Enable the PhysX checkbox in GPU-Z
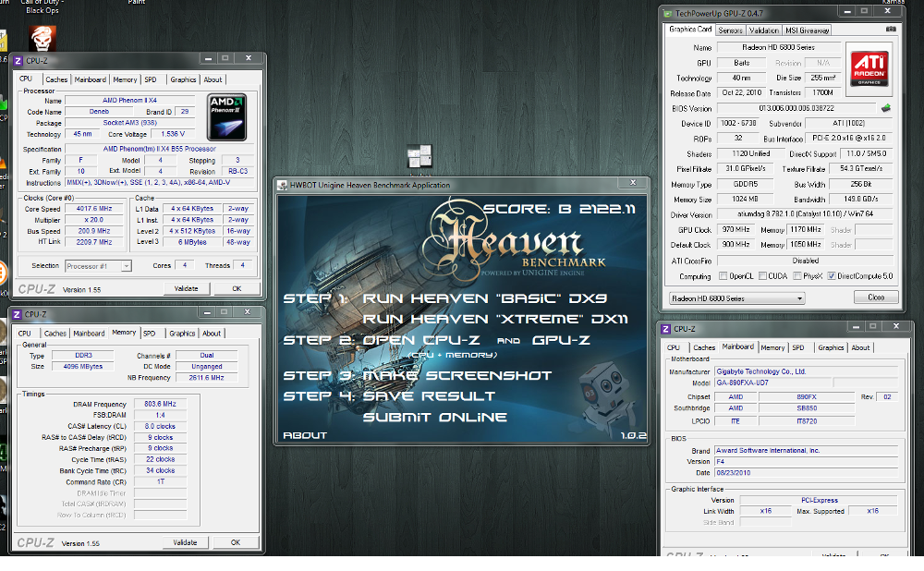Screen dimensions: 924x571 click(797, 275)
